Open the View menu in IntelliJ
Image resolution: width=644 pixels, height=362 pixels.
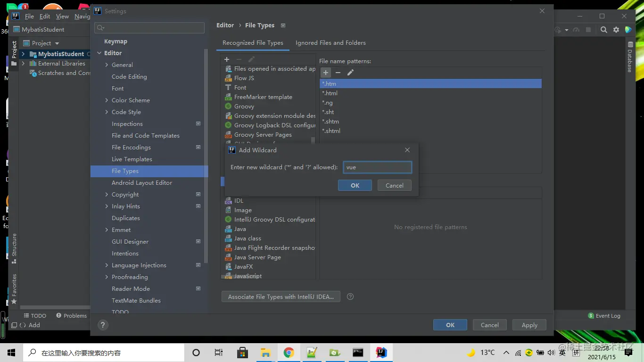click(x=62, y=16)
